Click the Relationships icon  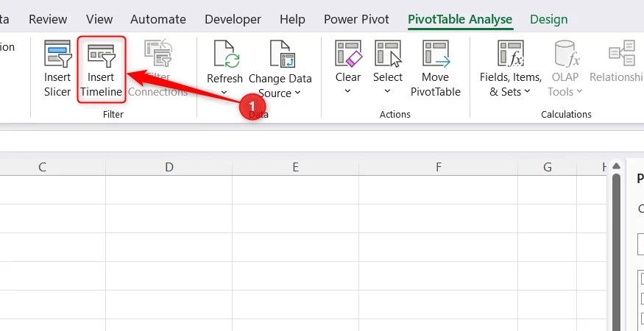pyautogui.click(x=622, y=54)
